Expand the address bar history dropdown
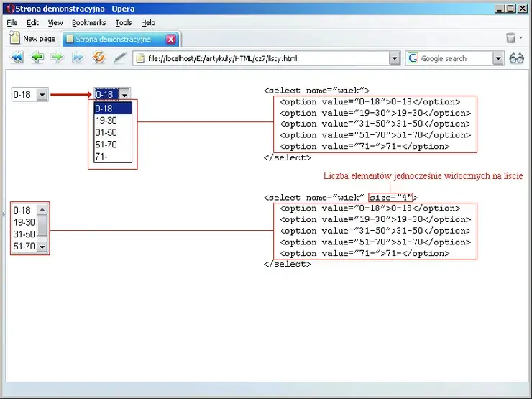Screen dimensions: 532x399 (394, 59)
